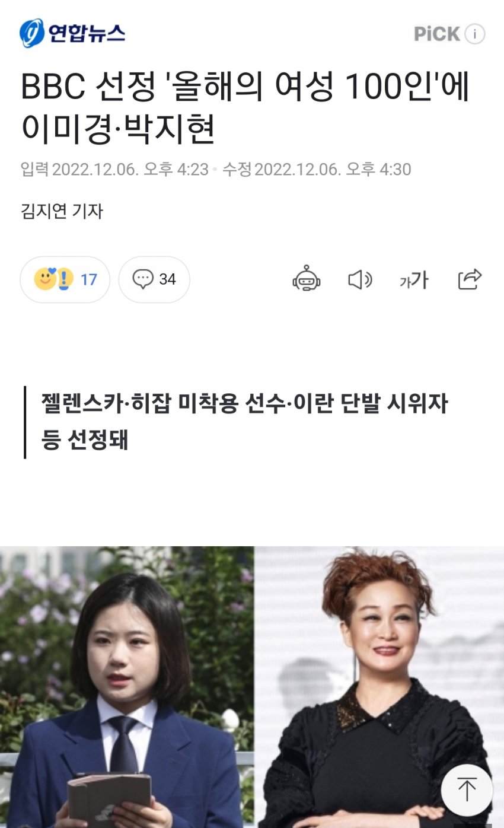Open the 가가 font size option
The image size is (504, 828).
click(414, 280)
